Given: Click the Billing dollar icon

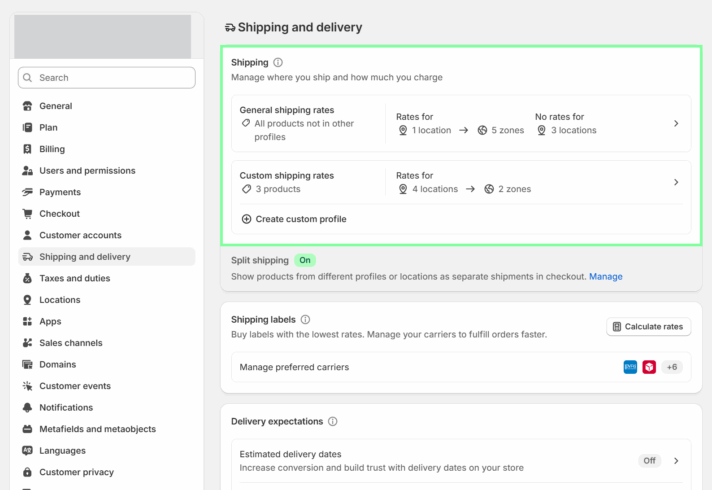Looking at the screenshot, I should pyautogui.click(x=27, y=149).
